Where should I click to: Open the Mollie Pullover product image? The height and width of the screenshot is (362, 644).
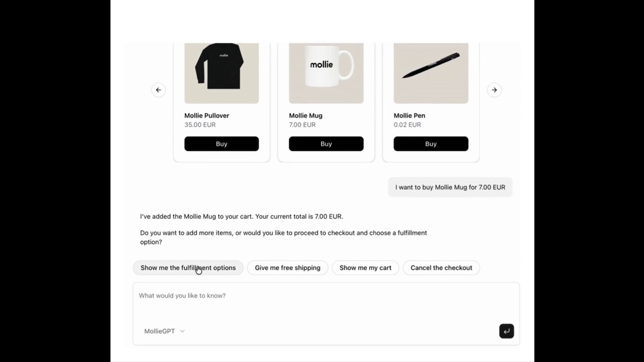point(221,73)
